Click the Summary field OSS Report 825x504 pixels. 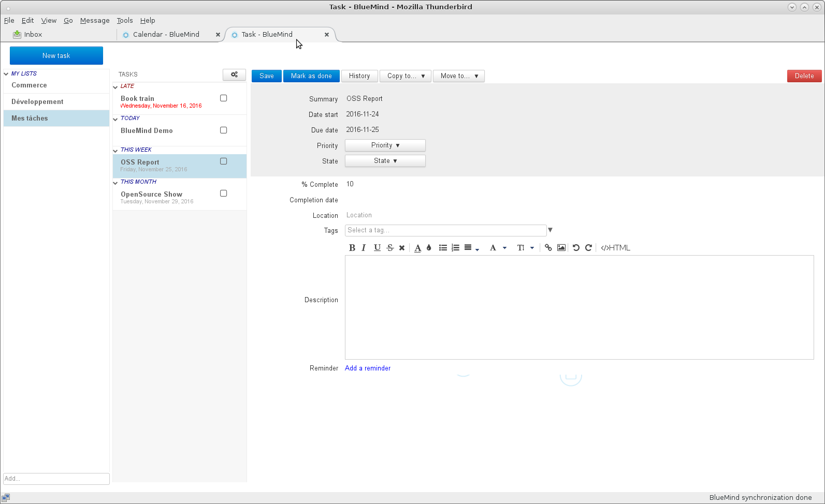click(365, 99)
